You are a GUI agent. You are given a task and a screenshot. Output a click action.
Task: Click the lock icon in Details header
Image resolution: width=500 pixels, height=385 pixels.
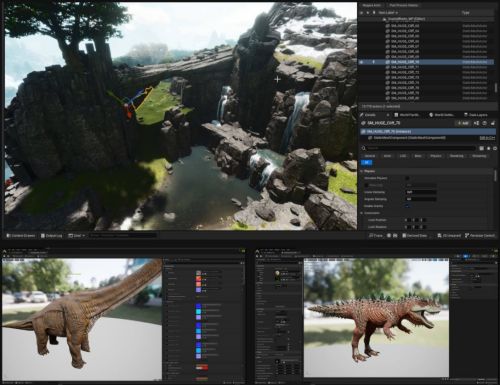click(493, 123)
